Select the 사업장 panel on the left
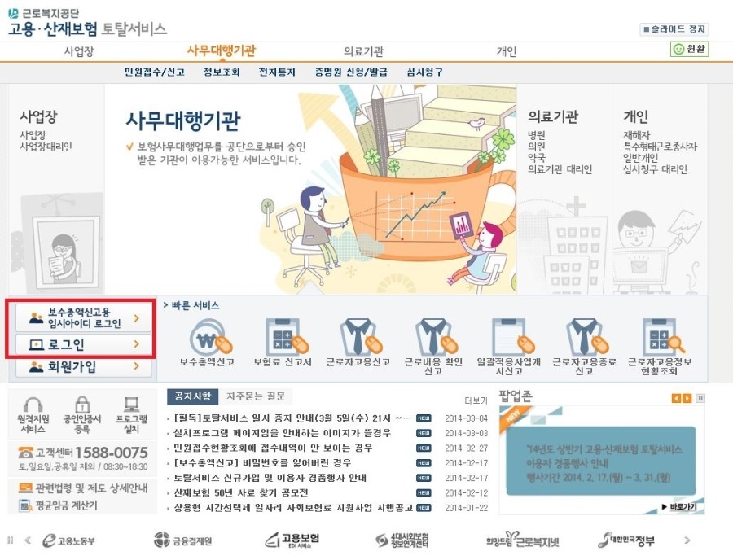 coord(56,189)
